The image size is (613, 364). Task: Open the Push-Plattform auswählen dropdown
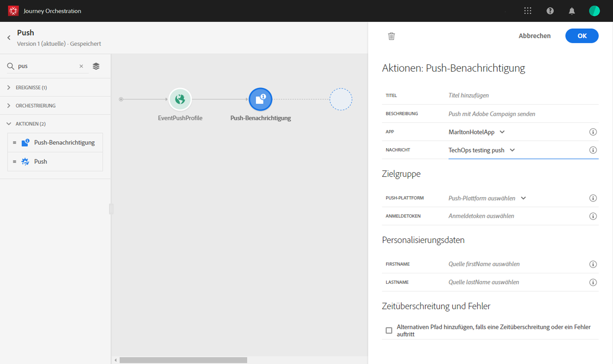click(487, 198)
